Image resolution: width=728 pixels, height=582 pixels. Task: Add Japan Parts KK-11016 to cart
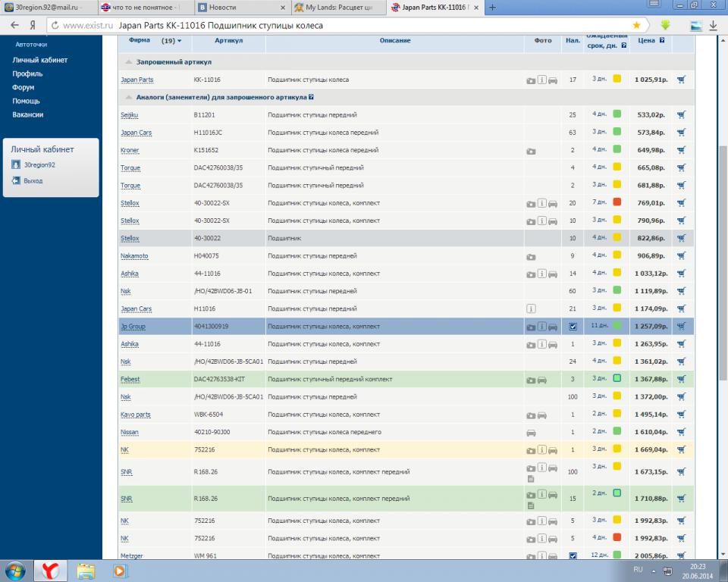pos(681,80)
